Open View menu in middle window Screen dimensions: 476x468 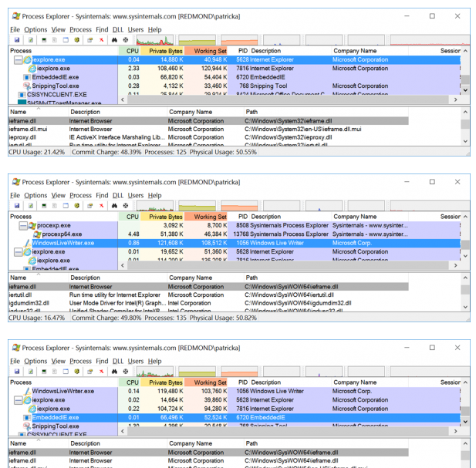click(59, 195)
